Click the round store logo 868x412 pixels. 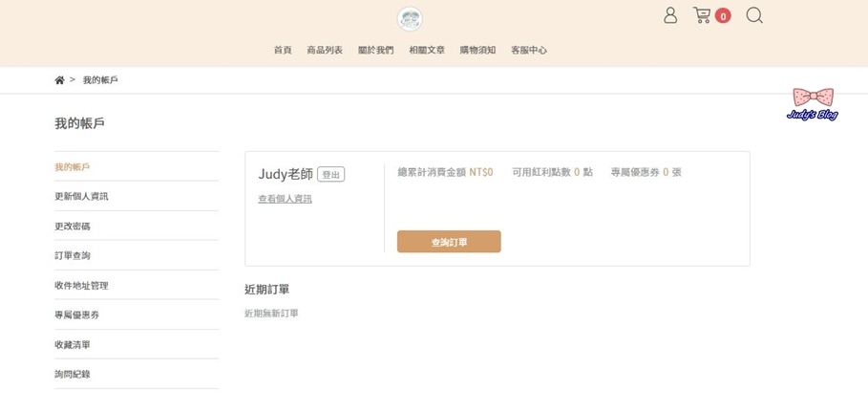click(x=410, y=19)
